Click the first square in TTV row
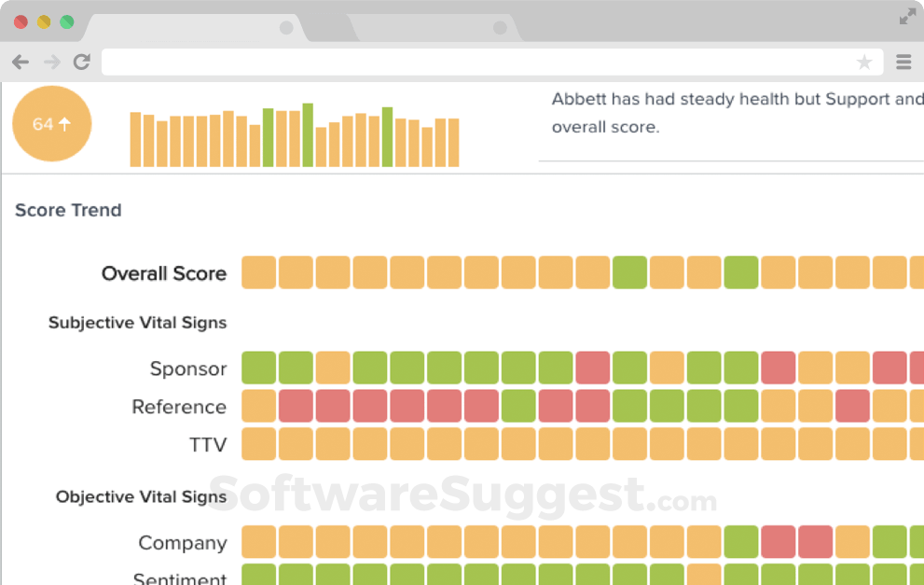The width and height of the screenshot is (924, 585). (258, 443)
